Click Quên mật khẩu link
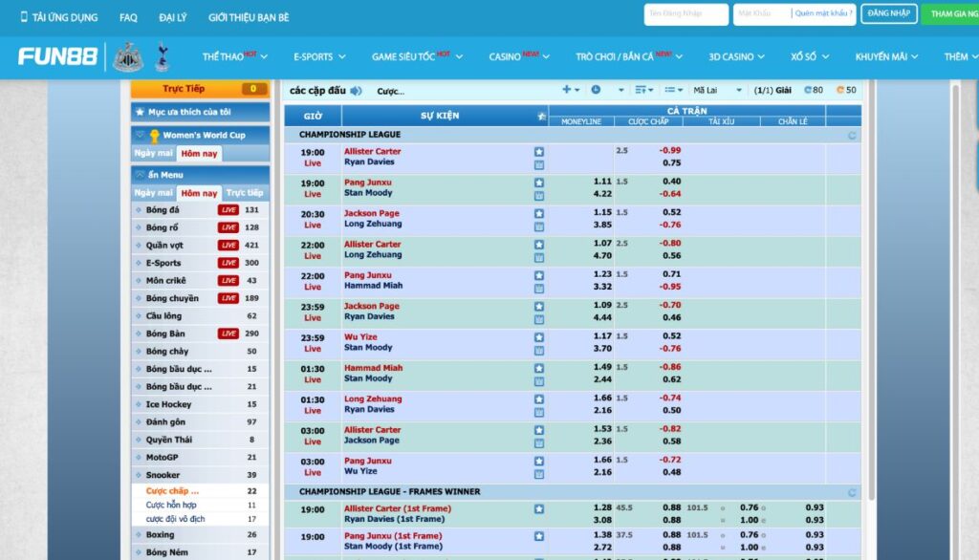 (823, 13)
